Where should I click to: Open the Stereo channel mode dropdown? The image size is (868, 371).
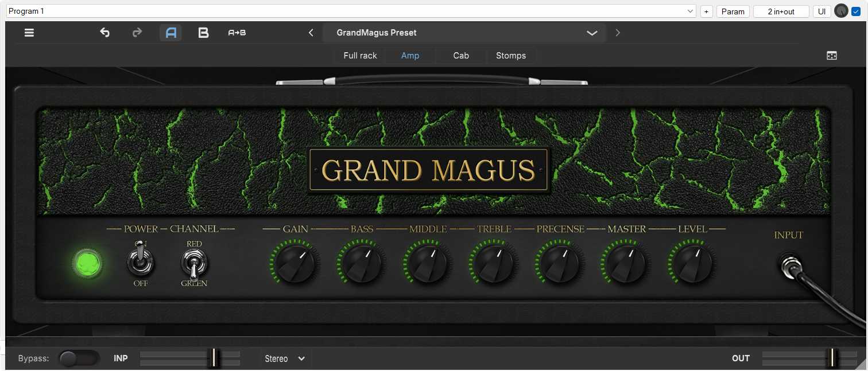285,358
